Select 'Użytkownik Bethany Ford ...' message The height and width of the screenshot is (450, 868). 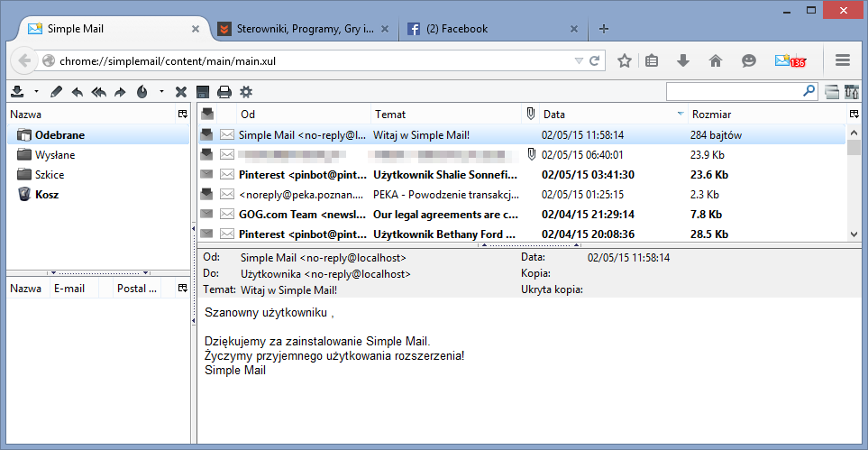444,234
